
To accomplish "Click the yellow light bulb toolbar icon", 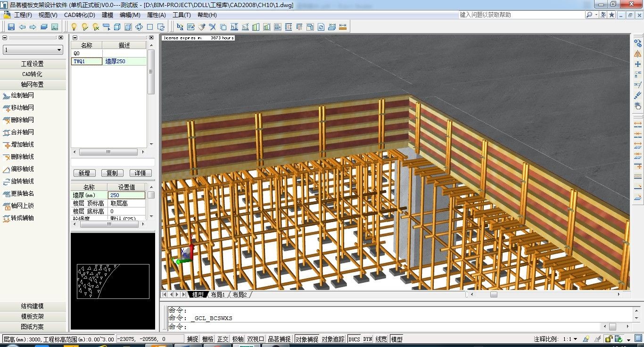I will coord(74,27).
